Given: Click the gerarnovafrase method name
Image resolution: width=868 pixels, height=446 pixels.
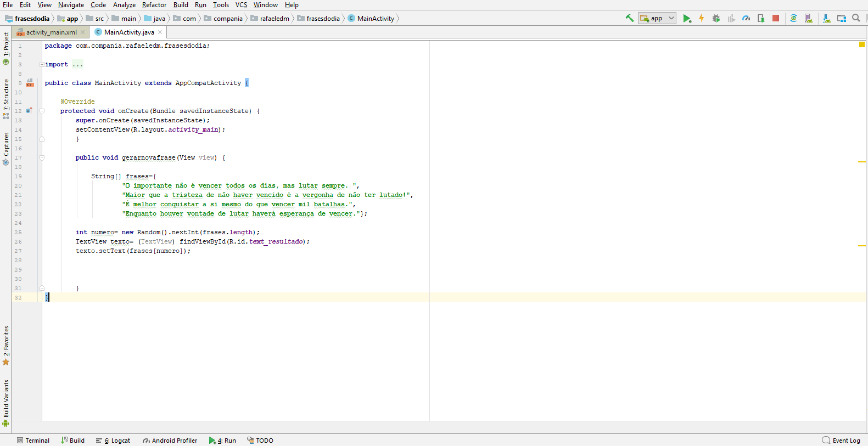Looking at the screenshot, I should click(148, 158).
